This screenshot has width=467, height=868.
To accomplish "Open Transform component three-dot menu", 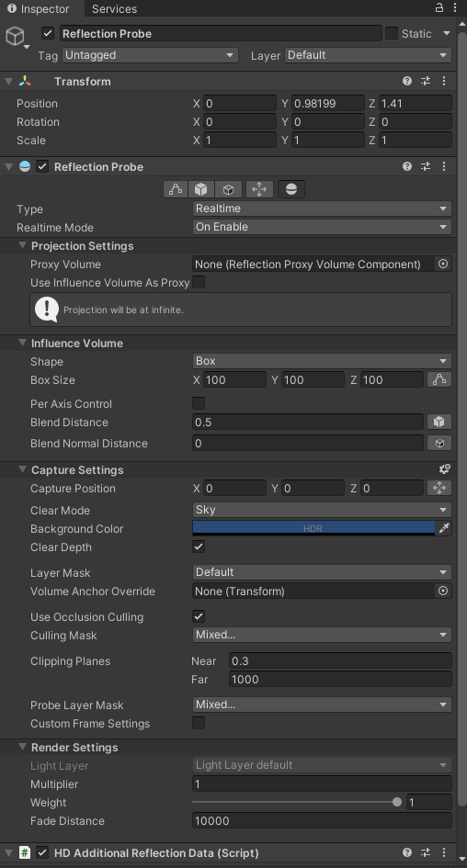I will pyautogui.click(x=444, y=82).
